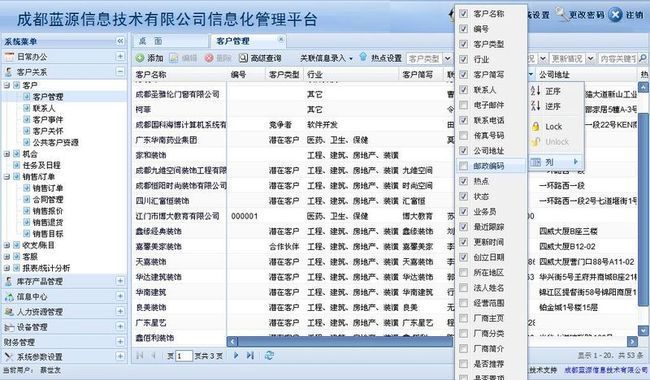Open 销售报价 in the tree
Screen dimensions: 650x380
pos(48,211)
